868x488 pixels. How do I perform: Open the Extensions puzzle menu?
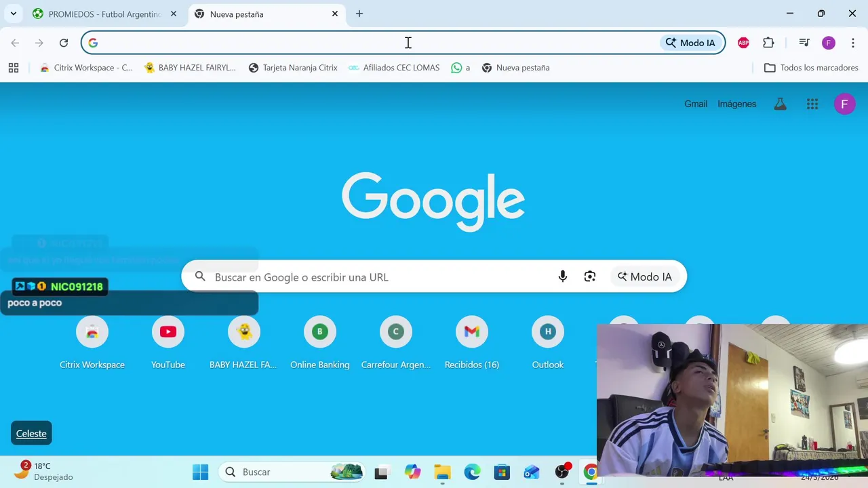point(768,43)
